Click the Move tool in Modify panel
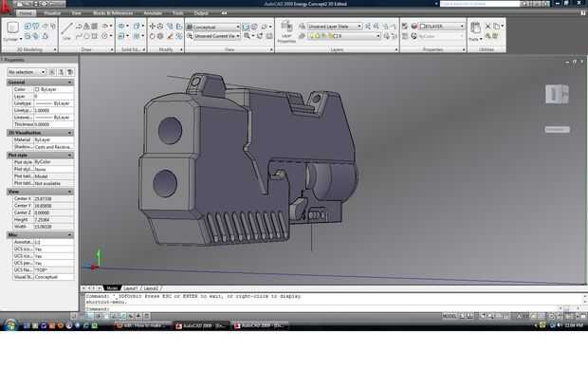This screenshot has height=387, width=588. coord(153,27)
